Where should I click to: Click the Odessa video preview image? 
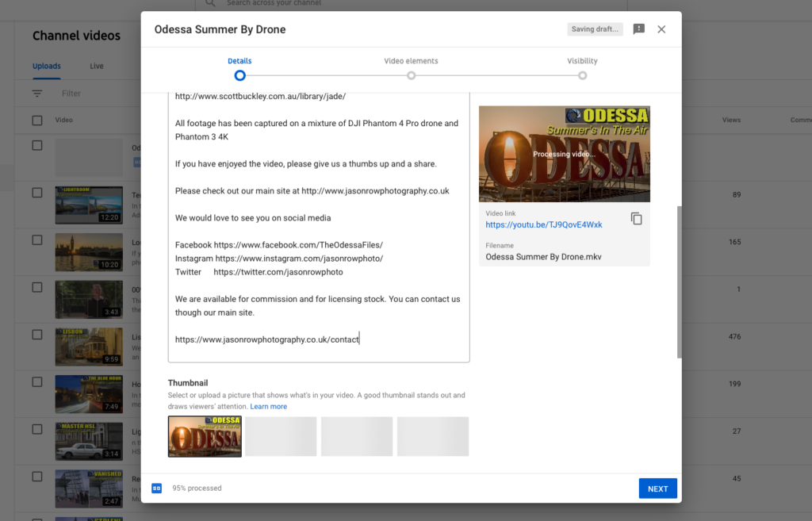[x=565, y=154]
